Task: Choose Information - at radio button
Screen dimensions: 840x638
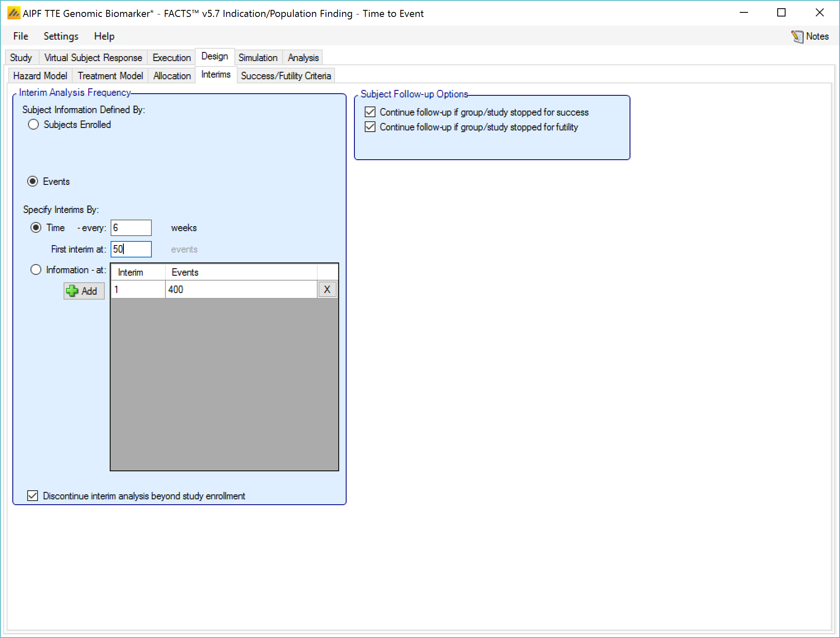Action: point(36,270)
